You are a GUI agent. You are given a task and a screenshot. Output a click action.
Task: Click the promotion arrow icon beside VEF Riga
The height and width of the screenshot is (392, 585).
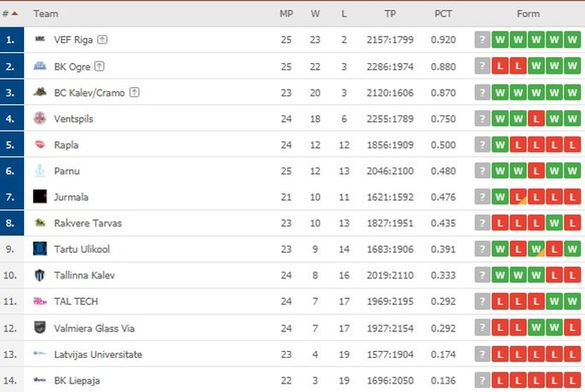point(102,39)
